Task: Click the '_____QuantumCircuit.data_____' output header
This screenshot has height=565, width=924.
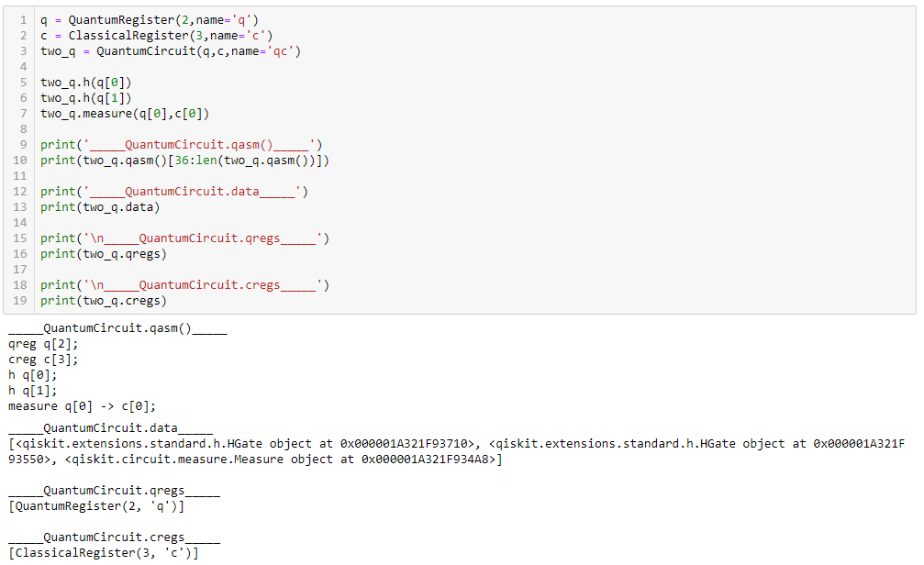Action: [x=111, y=428]
